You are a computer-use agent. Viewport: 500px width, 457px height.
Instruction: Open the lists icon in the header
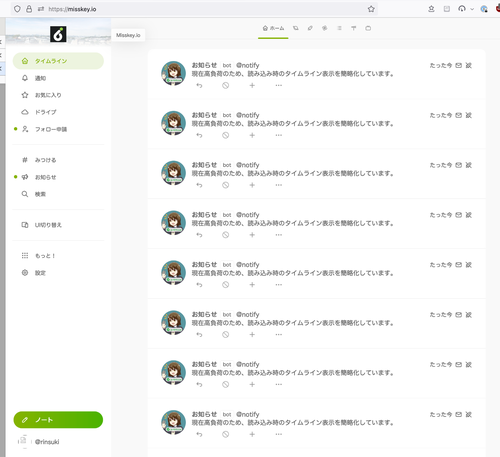click(339, 28)
